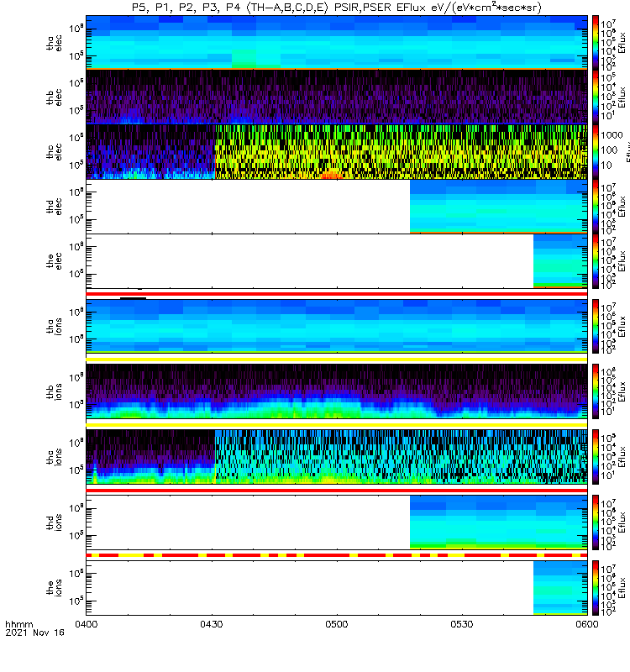Select the 'the ions' axis label

click(54, 588)
